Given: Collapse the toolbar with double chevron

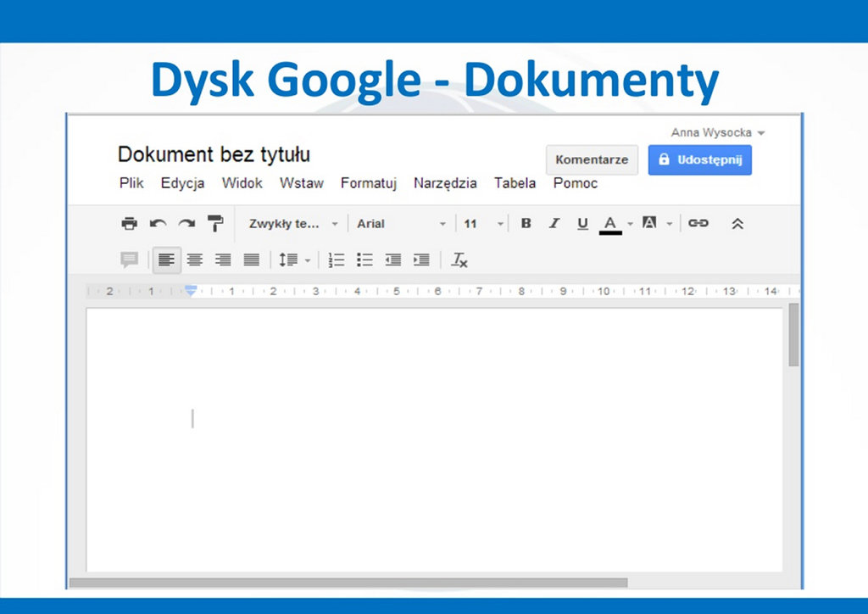Looking at the screenshot, I should [x=737, y=224].
